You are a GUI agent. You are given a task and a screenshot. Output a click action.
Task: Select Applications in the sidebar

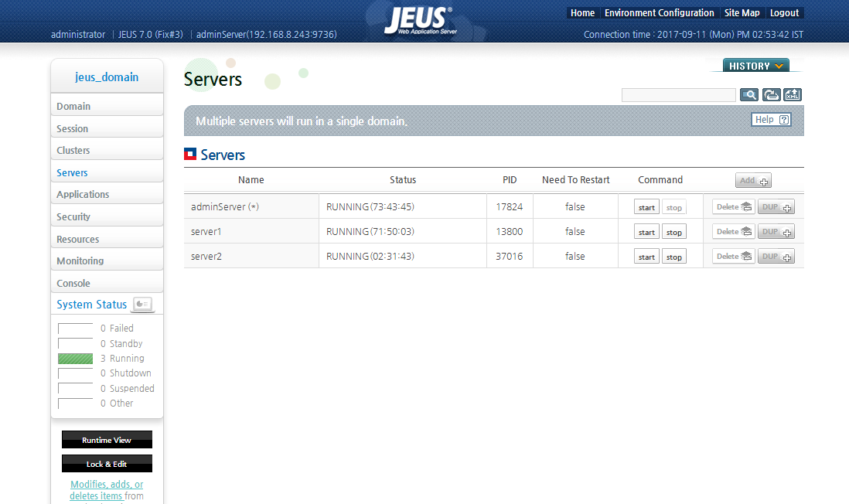(107, 194)
